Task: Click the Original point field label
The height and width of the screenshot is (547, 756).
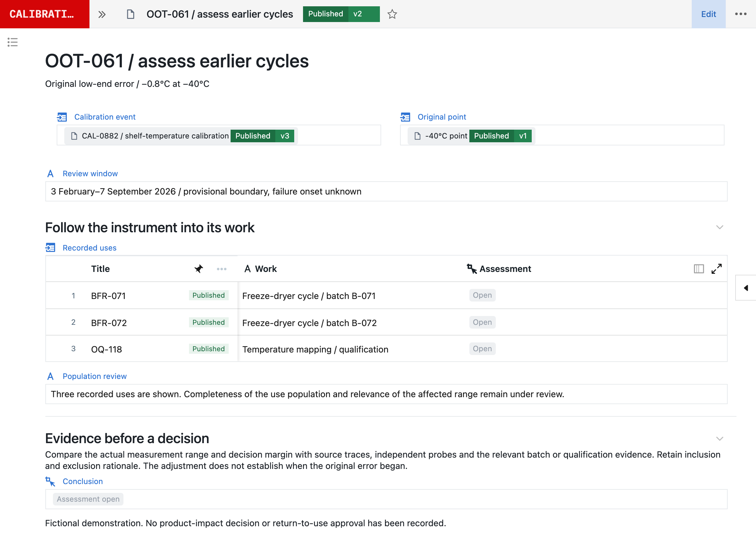Action: pyautogui.click(x=442, y=117)
